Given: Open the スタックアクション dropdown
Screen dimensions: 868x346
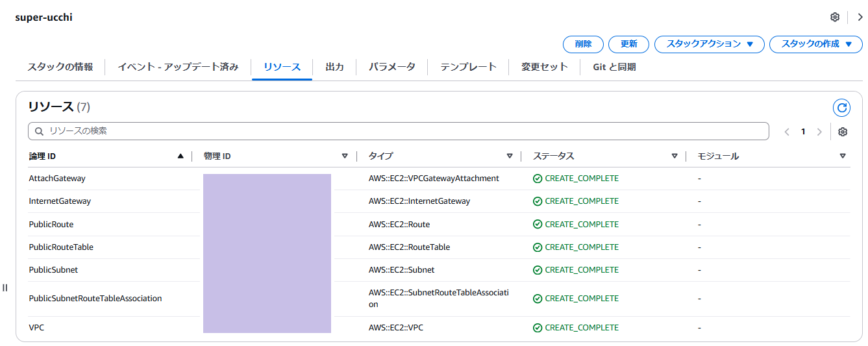Looking at the screenshot, I should 710,44.
